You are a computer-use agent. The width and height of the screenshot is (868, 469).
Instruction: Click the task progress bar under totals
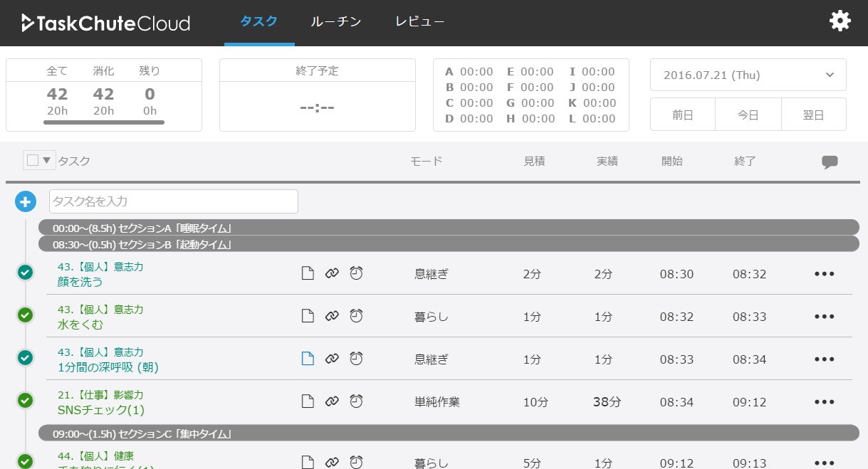click(104, 122)
